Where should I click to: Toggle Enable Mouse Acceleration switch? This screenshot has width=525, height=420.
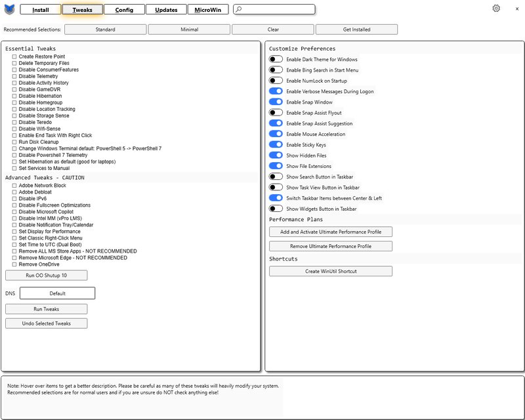pyautogui.click(x=276, y=134)
